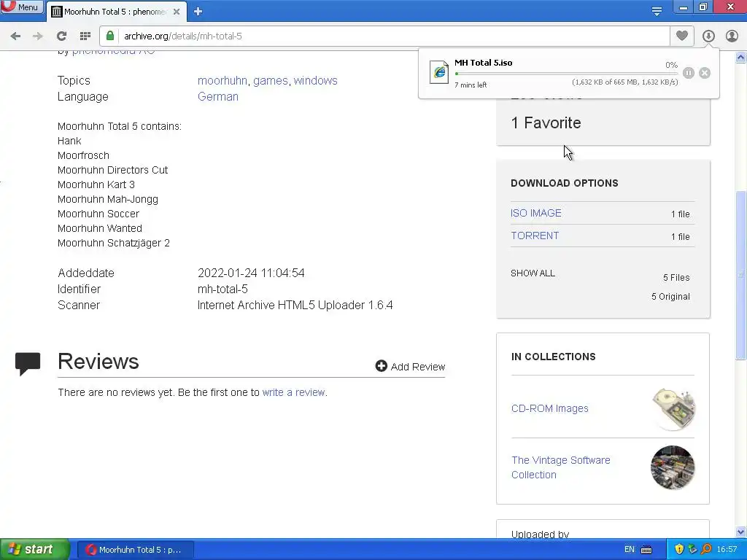Open The Vintage Software Collection link
747x560 pixels.
tap(561, 467)
